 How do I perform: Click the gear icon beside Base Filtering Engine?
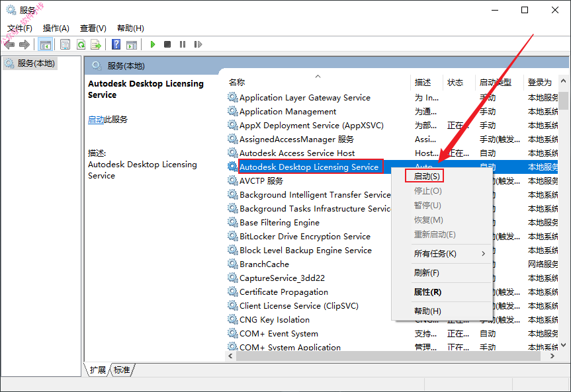pyautogui.click(x=232, y=222)
